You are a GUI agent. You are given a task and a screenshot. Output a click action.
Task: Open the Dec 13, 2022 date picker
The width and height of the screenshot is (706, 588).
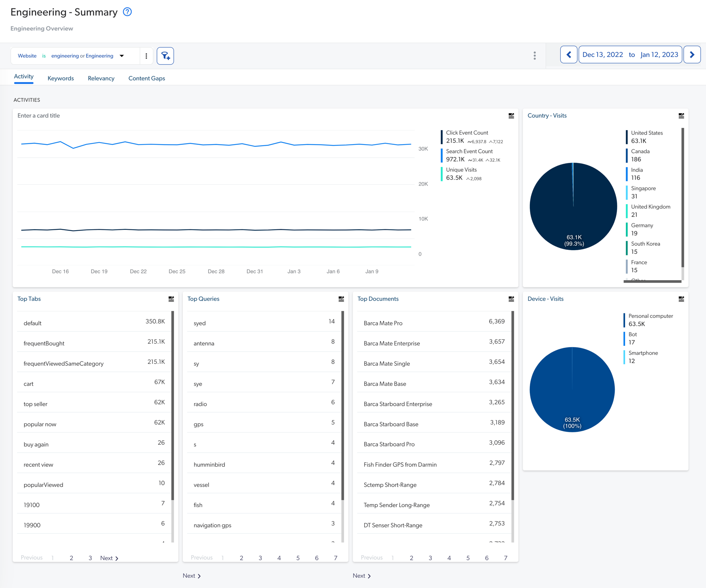tap(603, 54)
